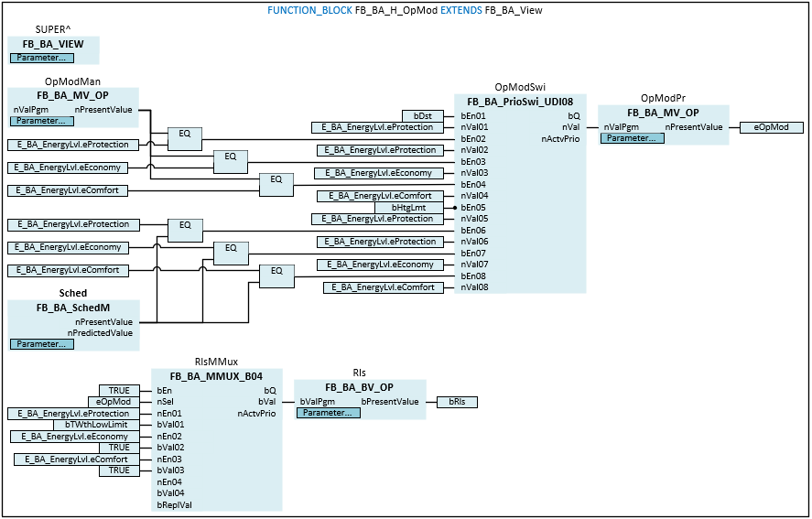Select the FB_BA_MMUX_B04 block header

[x=216, y=376]
